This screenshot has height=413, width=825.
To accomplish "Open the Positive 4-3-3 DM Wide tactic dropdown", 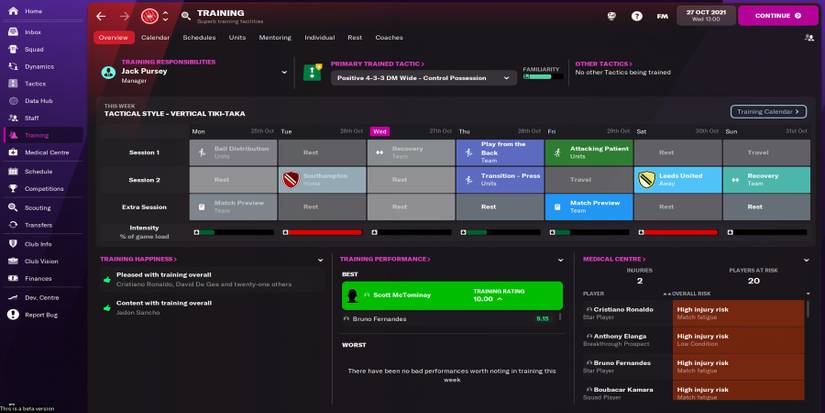I will [x=507, y=78].
